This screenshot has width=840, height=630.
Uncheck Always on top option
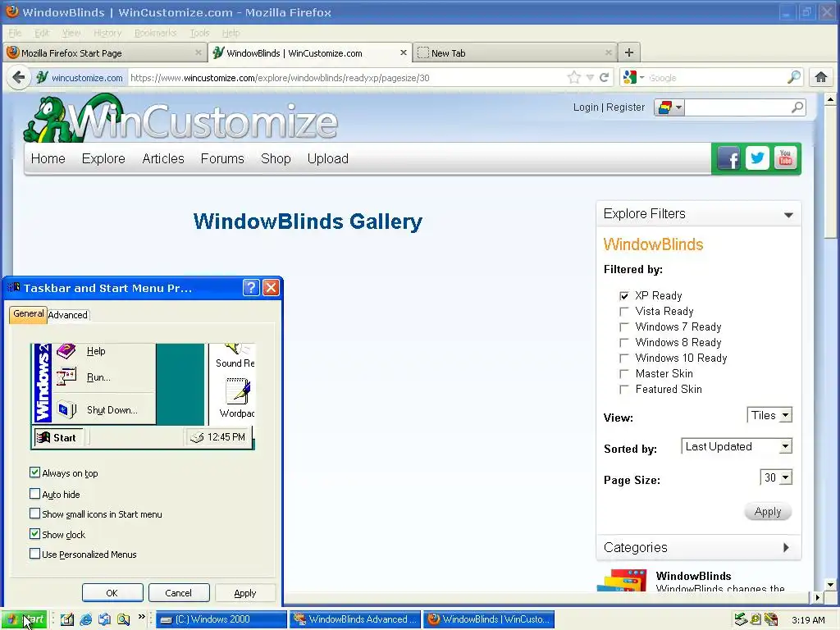(34, 472)
